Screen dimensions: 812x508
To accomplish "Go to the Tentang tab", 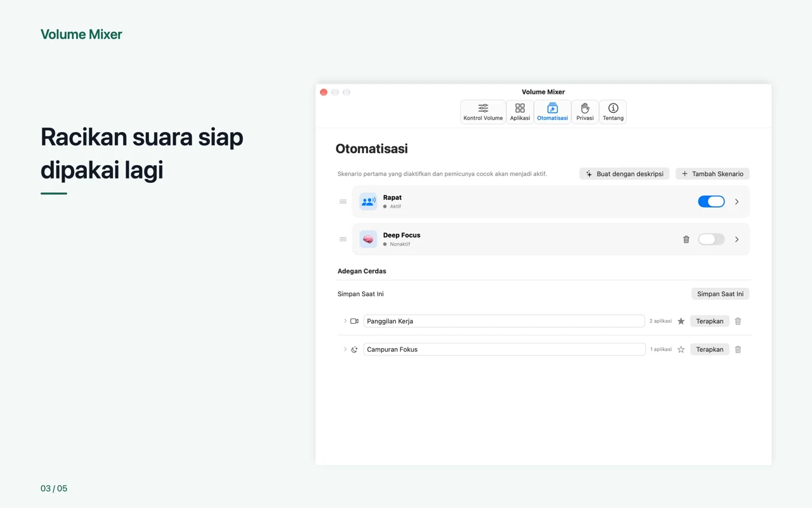I will coord(613,112).
